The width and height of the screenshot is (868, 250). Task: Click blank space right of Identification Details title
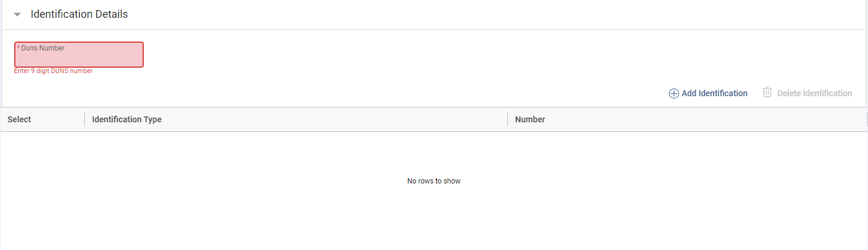pyautogui.click(x=475, y=14)
